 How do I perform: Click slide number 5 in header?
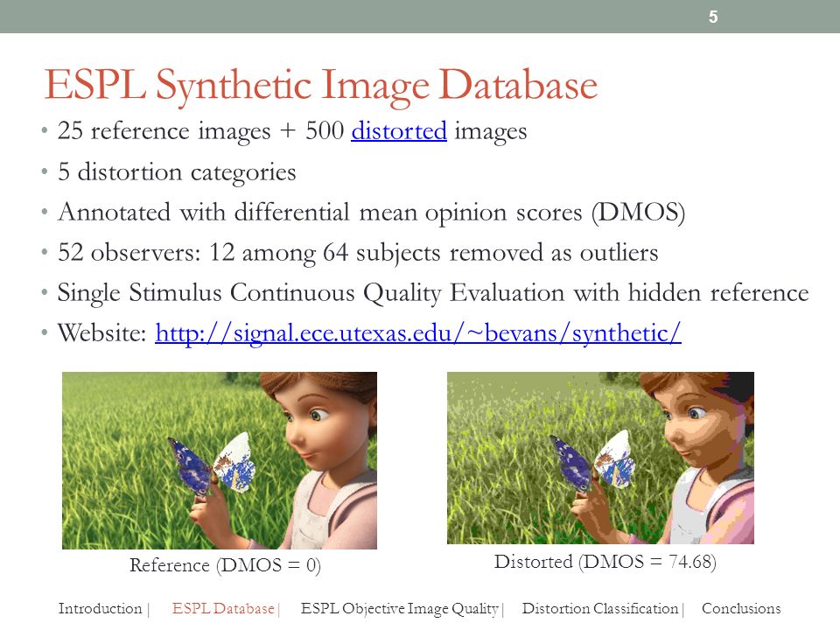click(x=713, y=17)
